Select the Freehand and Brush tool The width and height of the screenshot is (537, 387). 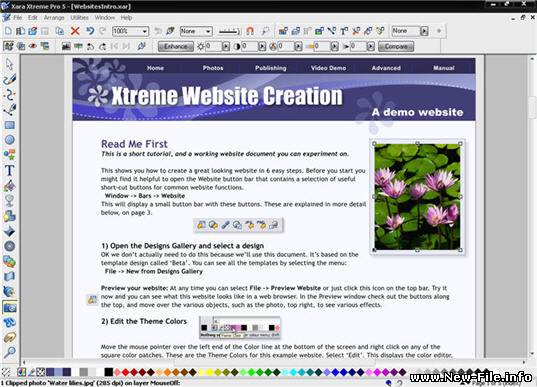9,79
